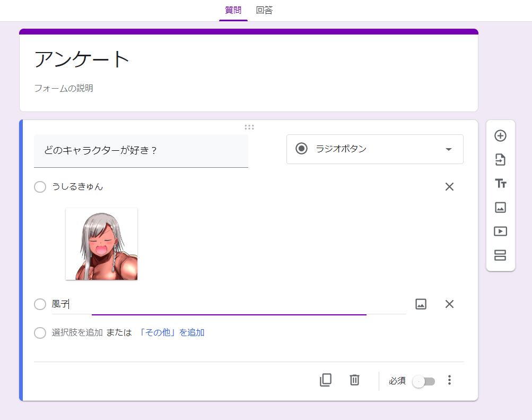Screen dimensions: 532x420
Task: Open the question's three-dot options menu
Action: [x=449, y=380]
